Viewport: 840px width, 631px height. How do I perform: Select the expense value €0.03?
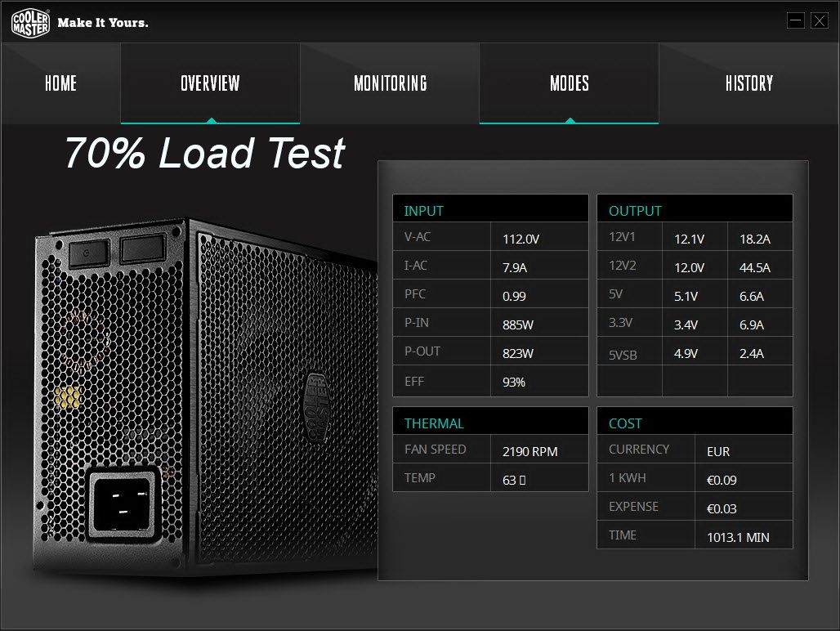[x=721, y=509]
